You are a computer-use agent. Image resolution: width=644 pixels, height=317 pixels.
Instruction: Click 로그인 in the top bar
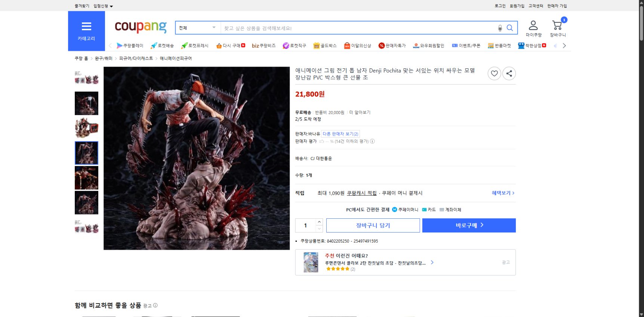(500, 6)
